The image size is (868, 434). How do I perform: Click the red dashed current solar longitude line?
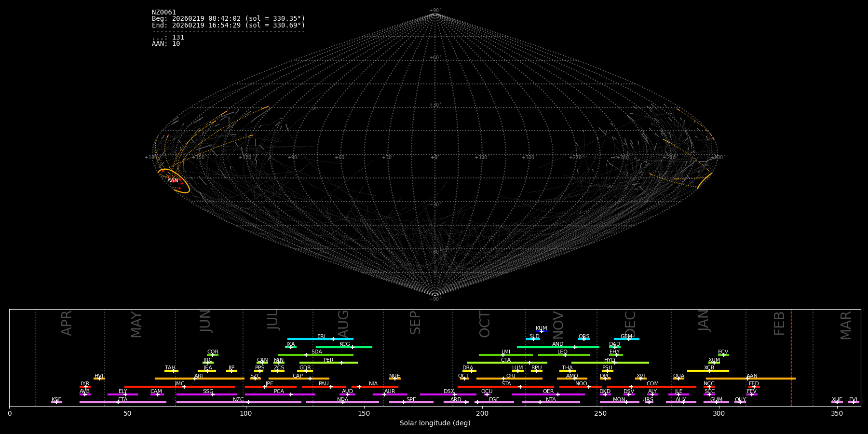coord(791,357)
